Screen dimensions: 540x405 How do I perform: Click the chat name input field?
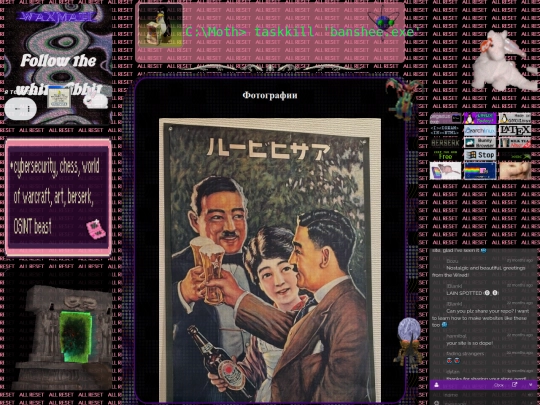(x=483, y=395)
